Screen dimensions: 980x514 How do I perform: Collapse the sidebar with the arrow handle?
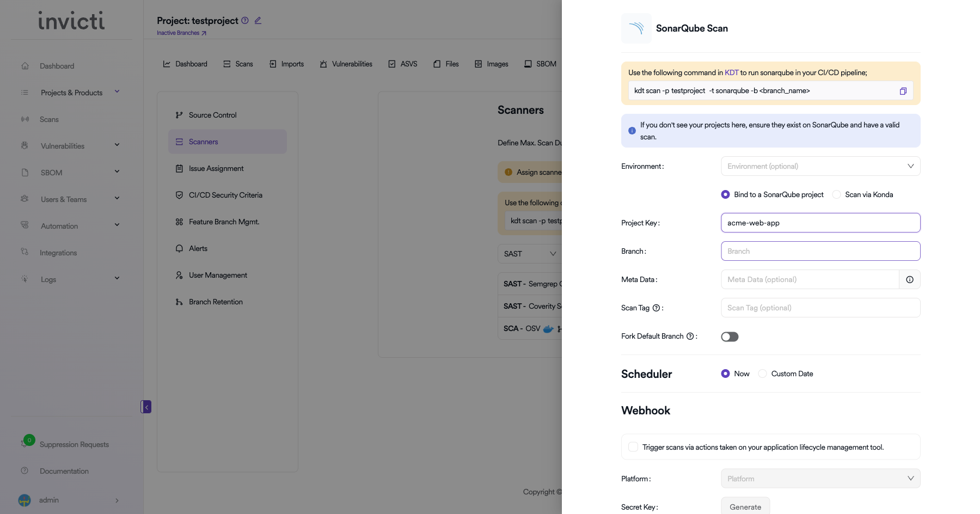coord(146,407)
